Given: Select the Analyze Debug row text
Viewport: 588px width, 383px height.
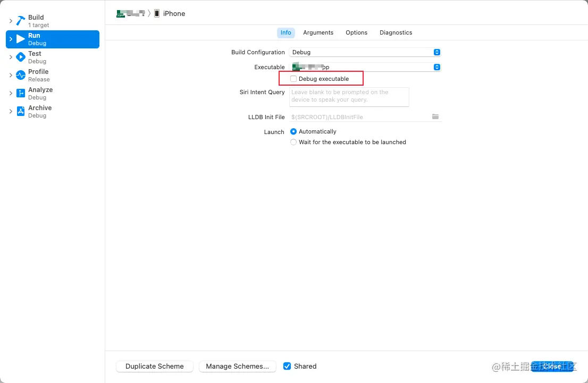Looking at the screenshot, I should (40, 94).
